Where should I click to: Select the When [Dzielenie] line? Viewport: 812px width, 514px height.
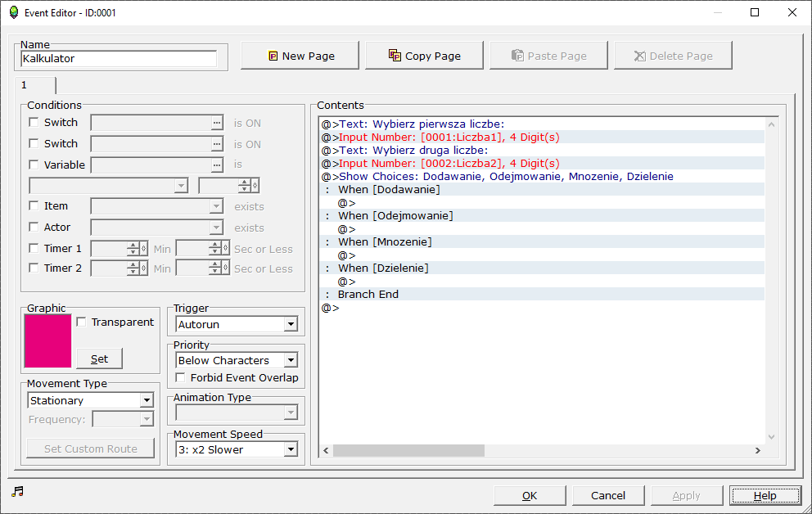[x=542, y=268]
